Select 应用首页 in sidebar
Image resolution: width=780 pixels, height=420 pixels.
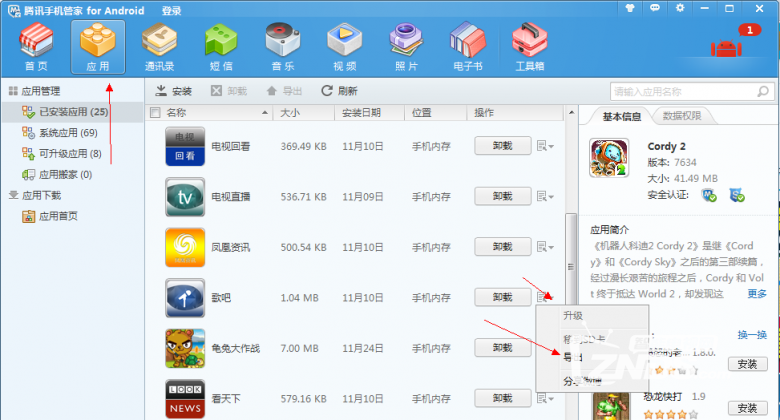click(x=58, y=216)
